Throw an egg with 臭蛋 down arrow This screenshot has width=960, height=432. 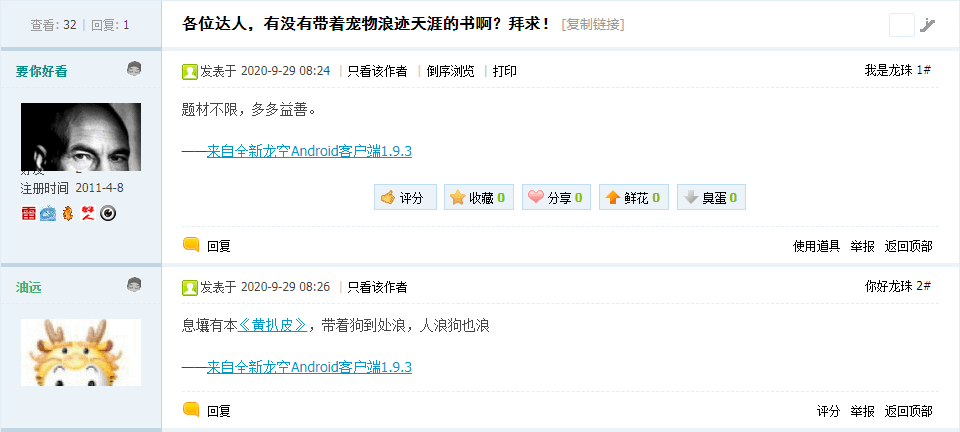tap(711, 197)
